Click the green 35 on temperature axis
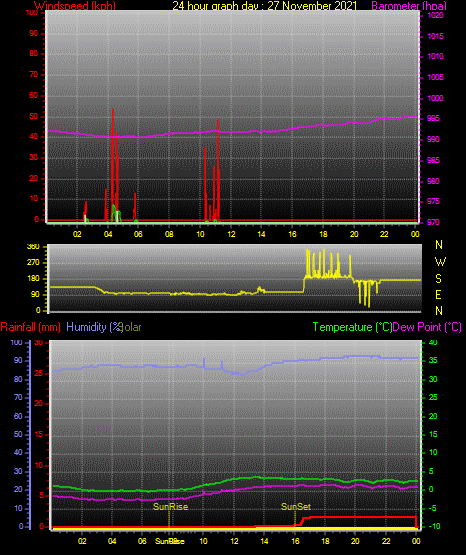 click(433, 360)
